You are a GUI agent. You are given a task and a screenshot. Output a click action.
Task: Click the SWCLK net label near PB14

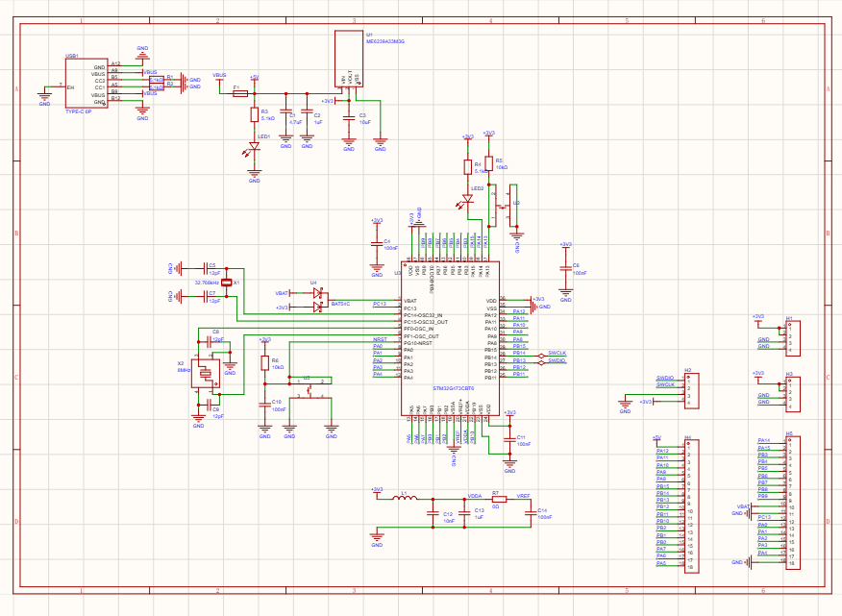tap(557, 354)
